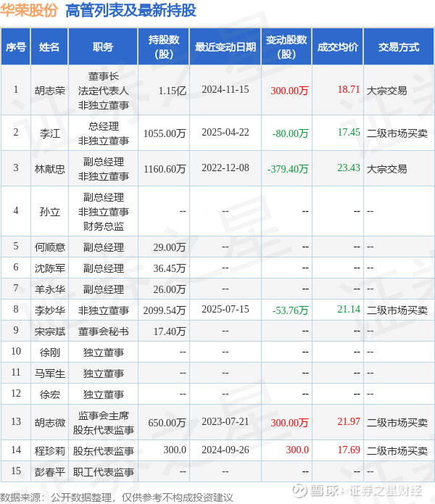Click the 姓名 column header
The width and height of the screenshot is (435, 504).
pyautogui.click(x=49, y=47)
